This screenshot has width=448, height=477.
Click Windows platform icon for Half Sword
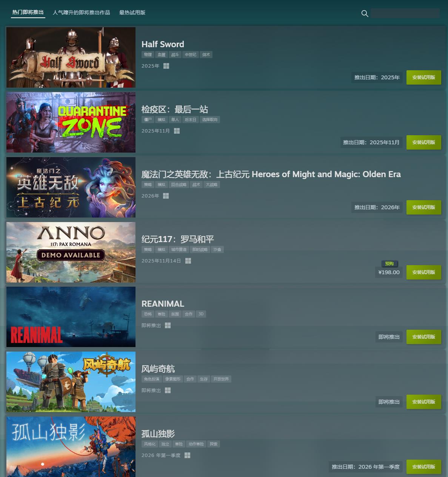pos(166,66)
